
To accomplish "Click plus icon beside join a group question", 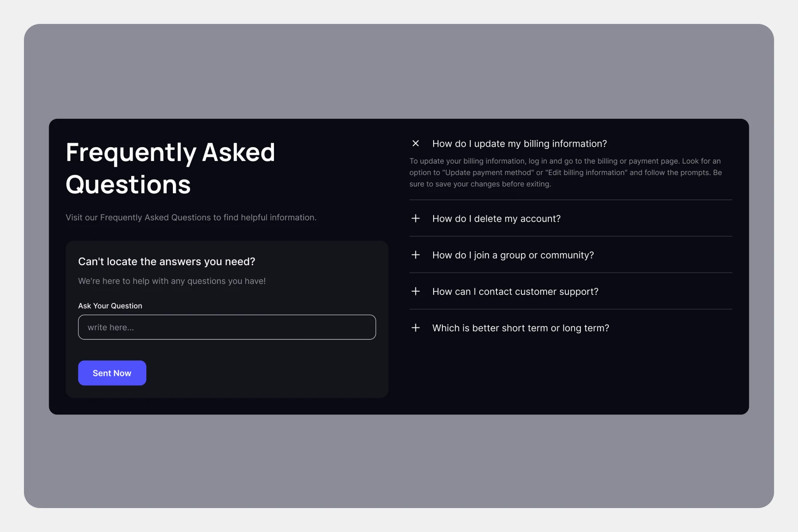I will click(x=415, y=255).
